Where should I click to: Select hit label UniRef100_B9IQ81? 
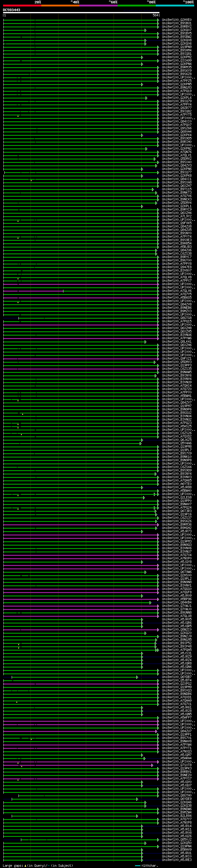click(177, 54)
